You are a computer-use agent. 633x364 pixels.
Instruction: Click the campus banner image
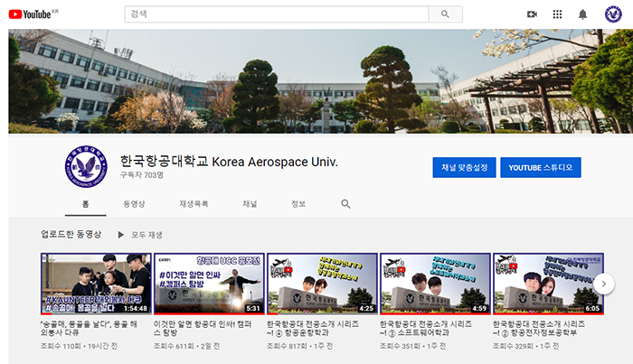(320, 81)
